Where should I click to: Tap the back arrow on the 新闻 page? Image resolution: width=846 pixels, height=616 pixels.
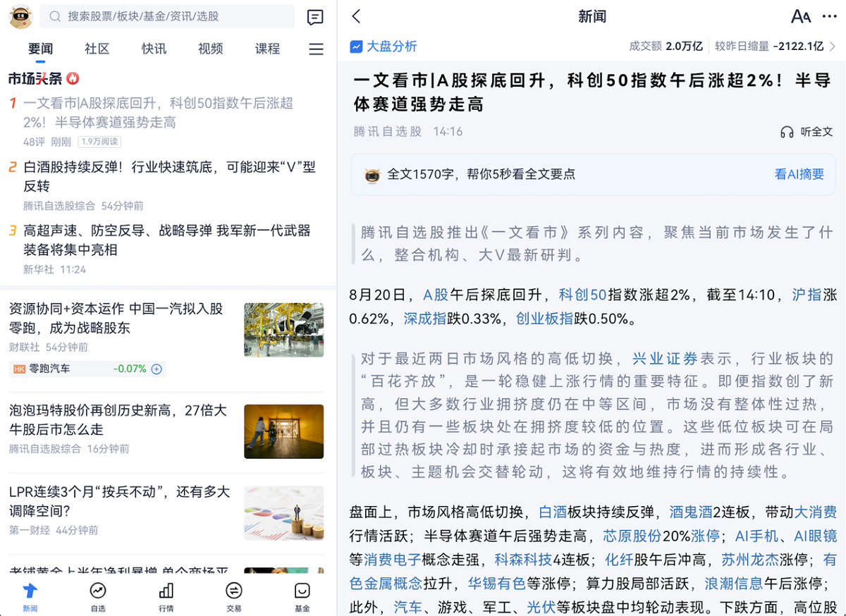coord(355,16)
